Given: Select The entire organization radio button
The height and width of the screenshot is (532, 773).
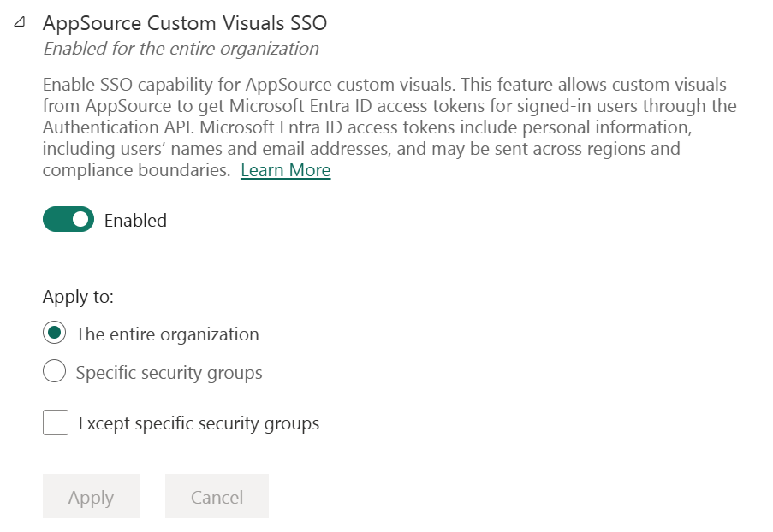Looking at the screenshot, I should click(x=55, y=334).
